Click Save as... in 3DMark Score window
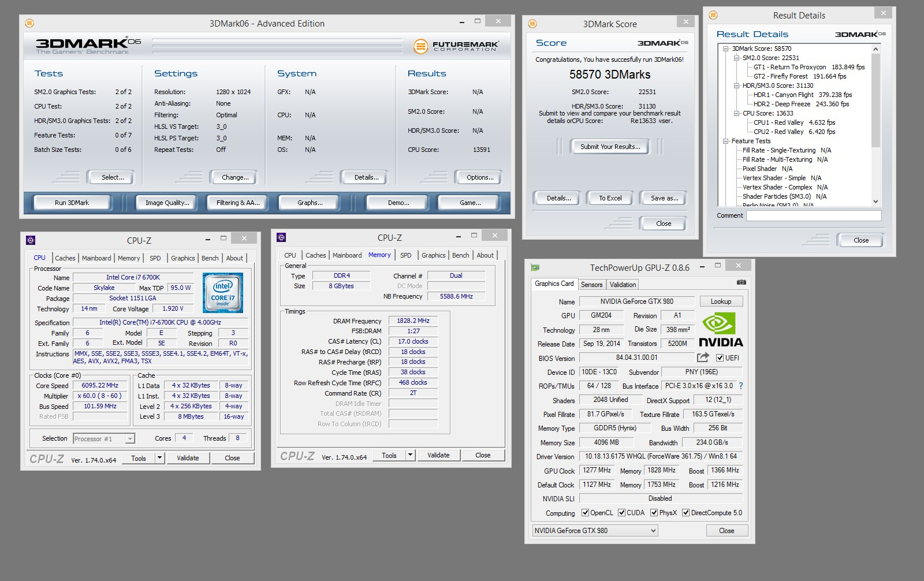This screenshot has width=924, height=581. [x=664, y=198]
